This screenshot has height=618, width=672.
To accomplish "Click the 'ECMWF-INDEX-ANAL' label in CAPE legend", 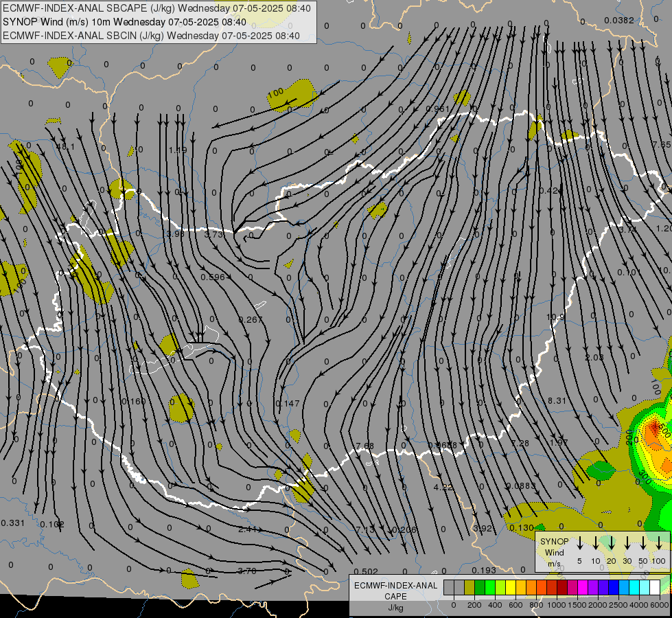I will click(395, 586).
